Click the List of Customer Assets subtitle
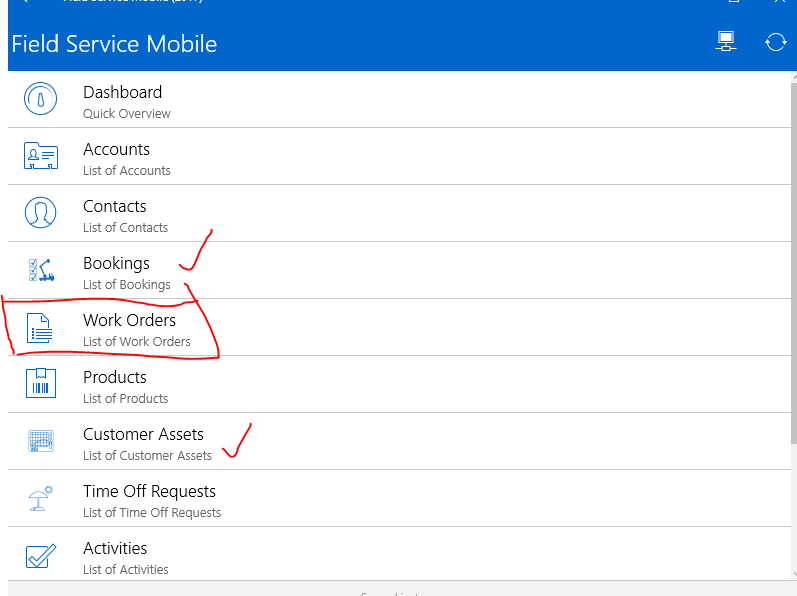Image resolution: width=797 pixels, height=596 pixels. [147, 455]
